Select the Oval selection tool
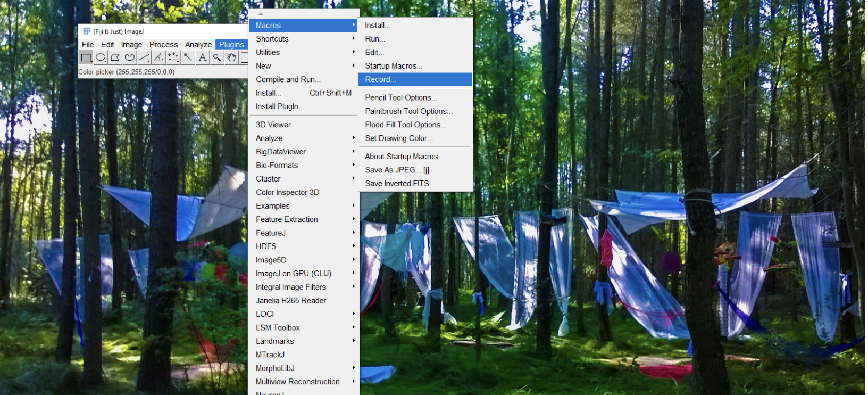868x395 pixels. 101,57
